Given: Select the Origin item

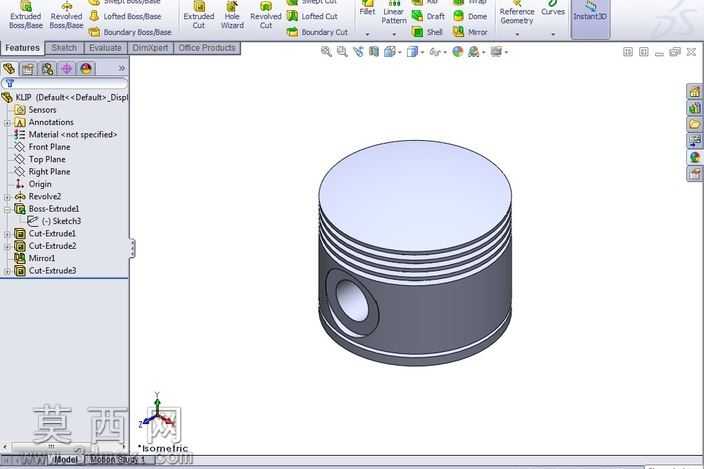Looking at the screenshot, I should point(33,184).
